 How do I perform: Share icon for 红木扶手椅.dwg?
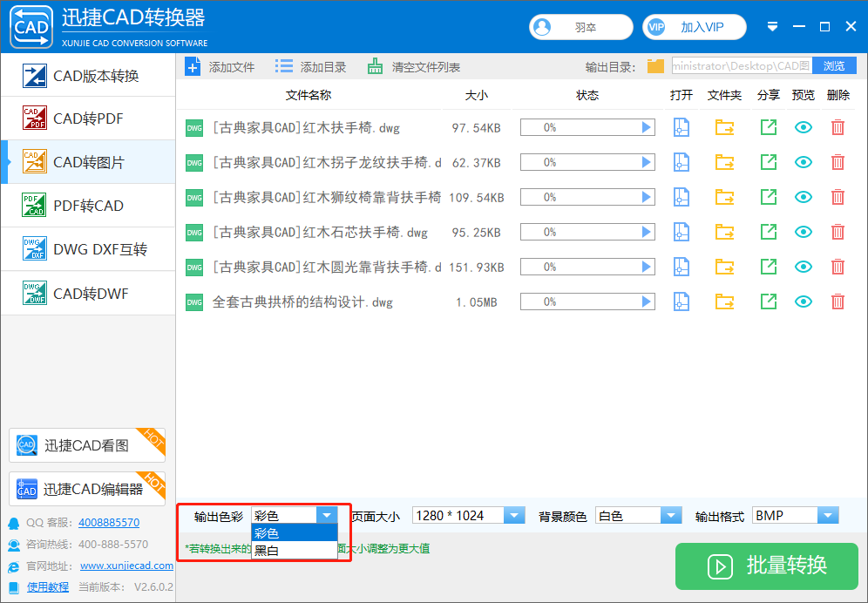[x=769, y=127]
